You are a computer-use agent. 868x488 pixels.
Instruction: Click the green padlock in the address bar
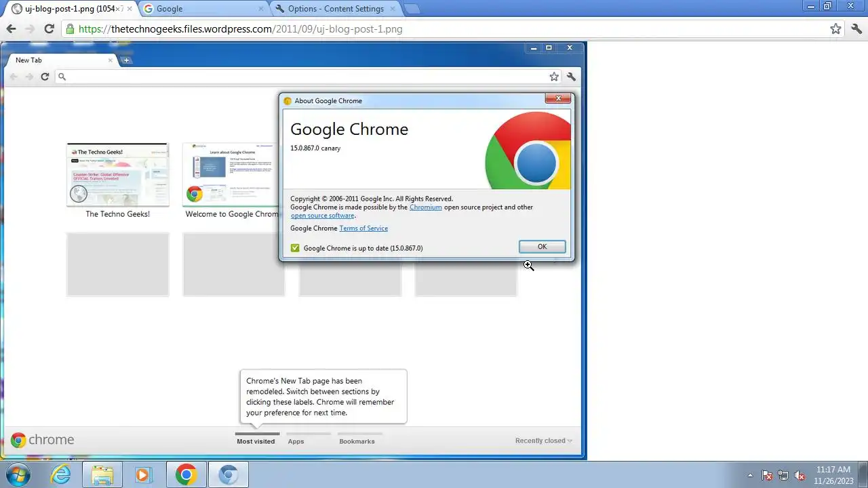pyautogui.click(x=70, y=29)
